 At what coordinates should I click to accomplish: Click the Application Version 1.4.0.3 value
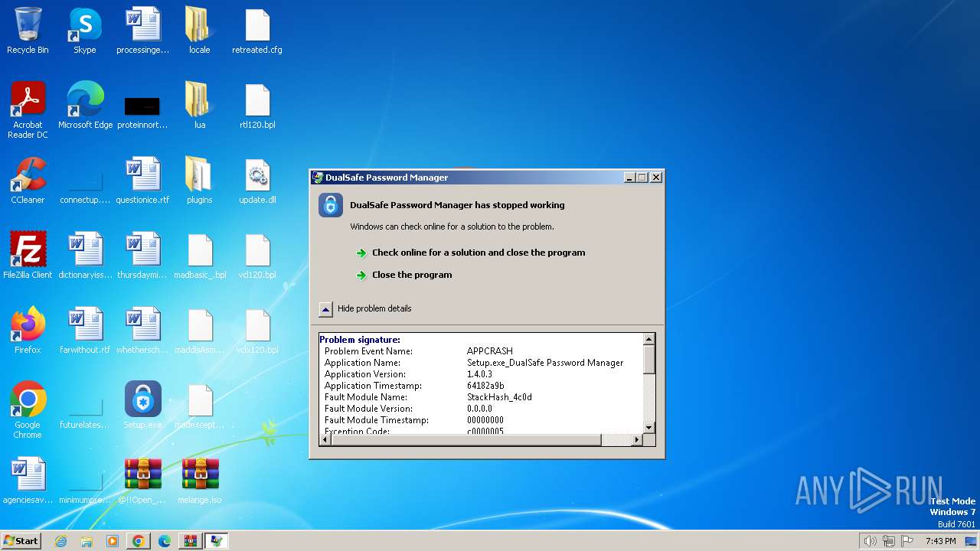pyautogui.click(x=479, y=374)
